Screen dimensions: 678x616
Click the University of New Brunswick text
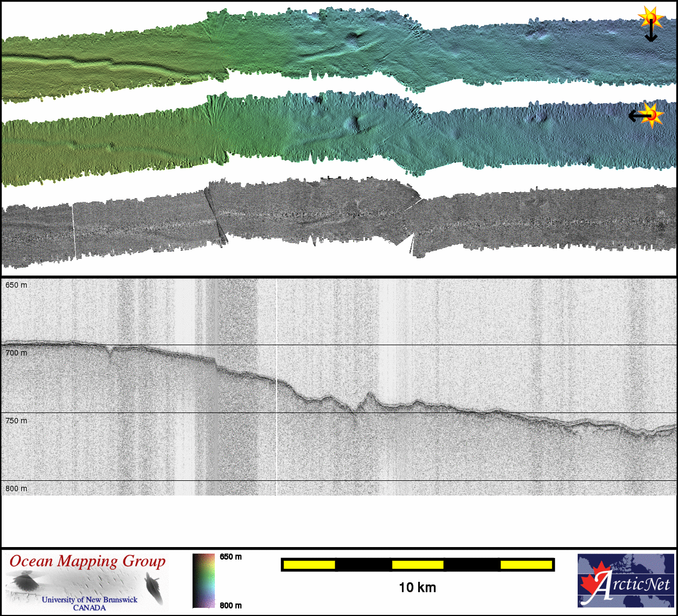[89, 600]
